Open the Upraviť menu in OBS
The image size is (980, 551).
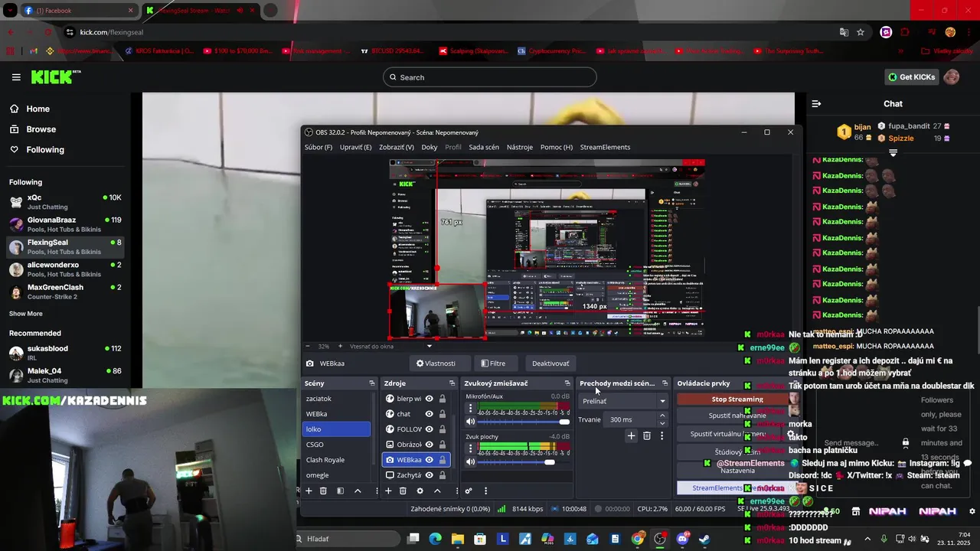pos(355,147)
